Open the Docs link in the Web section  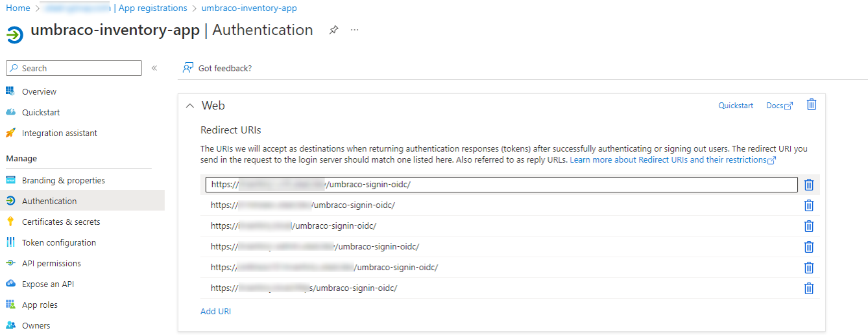tap(779, 106)
